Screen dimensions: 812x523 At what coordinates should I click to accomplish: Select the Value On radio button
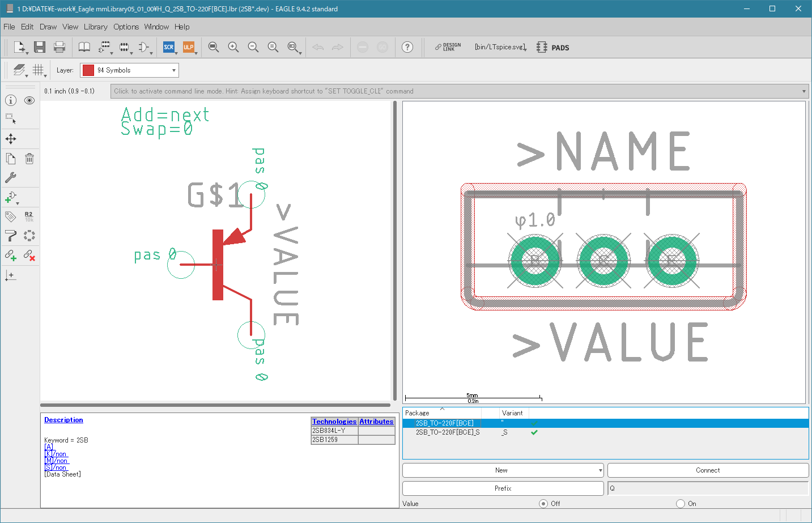click(x=681, y=504)
